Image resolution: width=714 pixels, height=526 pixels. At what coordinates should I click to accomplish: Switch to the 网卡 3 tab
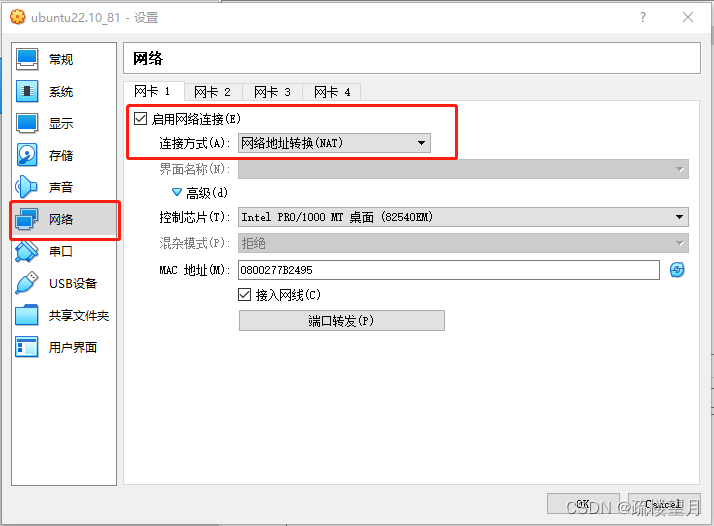(272, 92)
